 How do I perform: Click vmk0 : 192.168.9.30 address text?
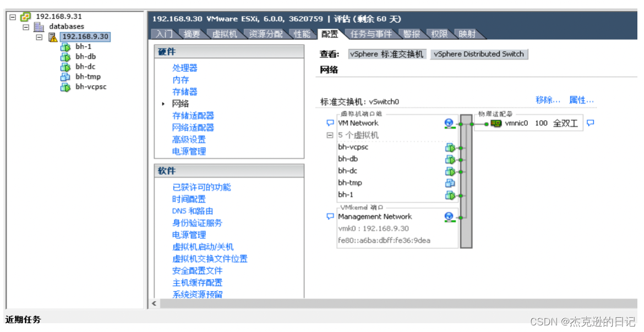click(373, 229)
